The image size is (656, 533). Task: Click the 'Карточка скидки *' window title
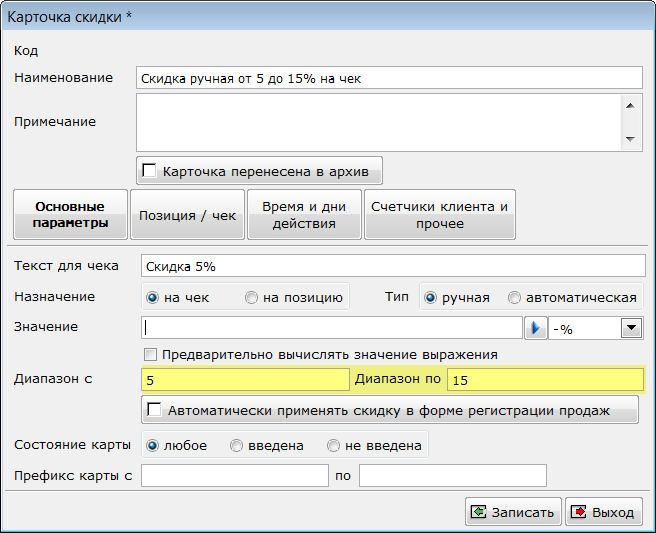[x=69, y=17]
